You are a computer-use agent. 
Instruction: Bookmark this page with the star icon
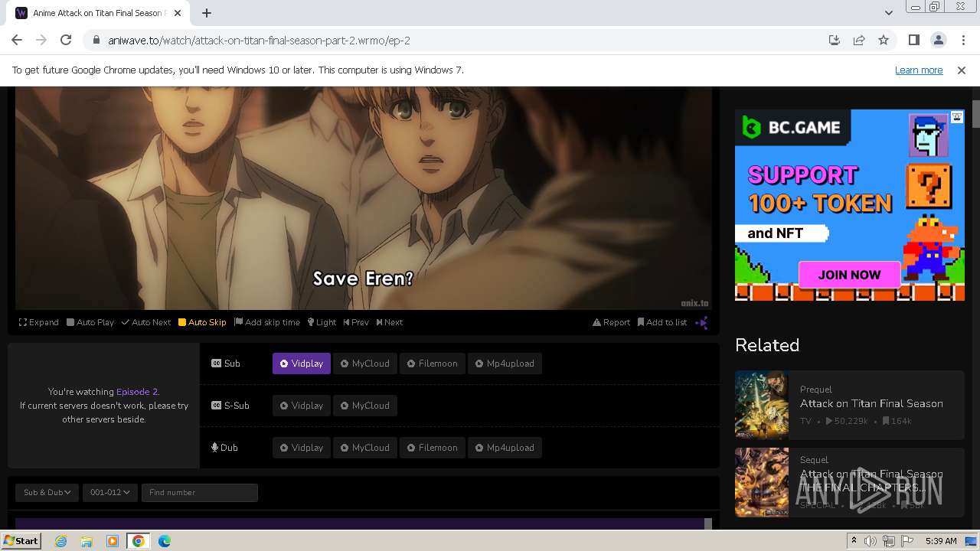click(x=884, y=40)
